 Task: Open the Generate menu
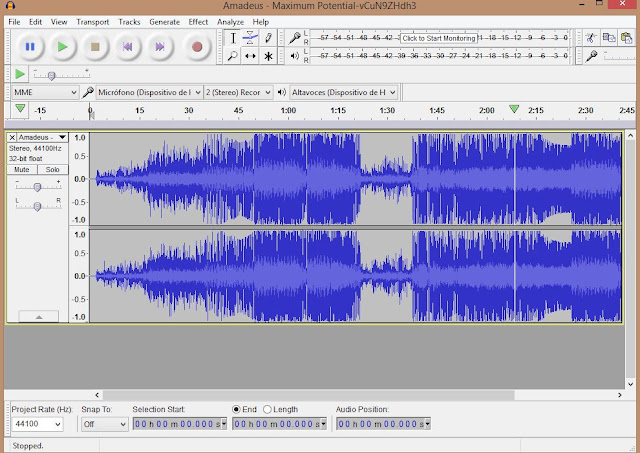(x=164, y=22)
